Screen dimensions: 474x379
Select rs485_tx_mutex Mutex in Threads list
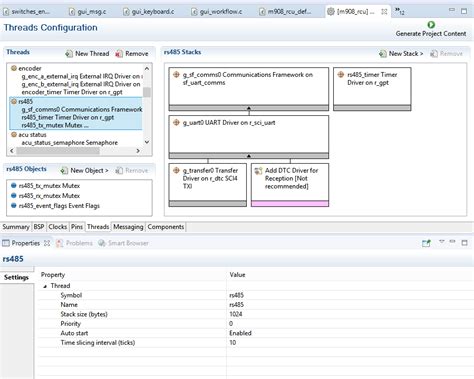click(x=55, y=125)
